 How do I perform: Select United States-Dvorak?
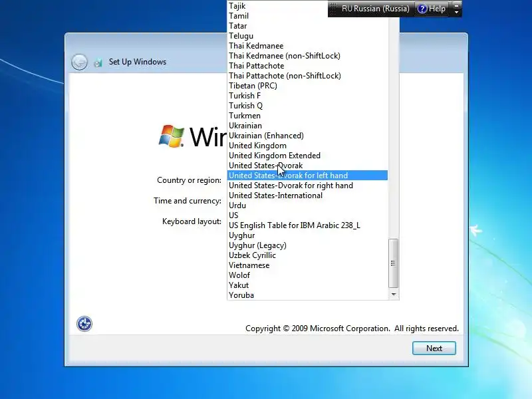click(307, 166)
